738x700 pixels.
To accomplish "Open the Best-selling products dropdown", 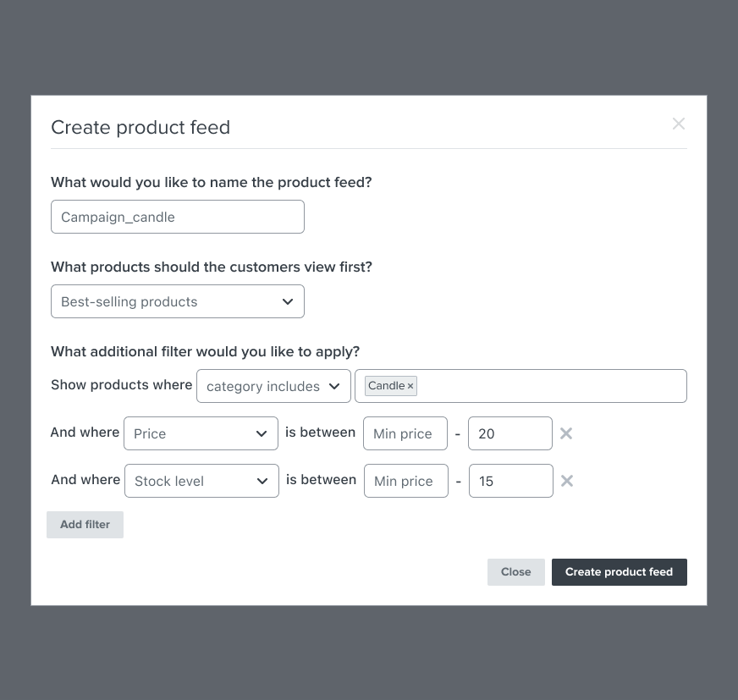I will point(178,301).
